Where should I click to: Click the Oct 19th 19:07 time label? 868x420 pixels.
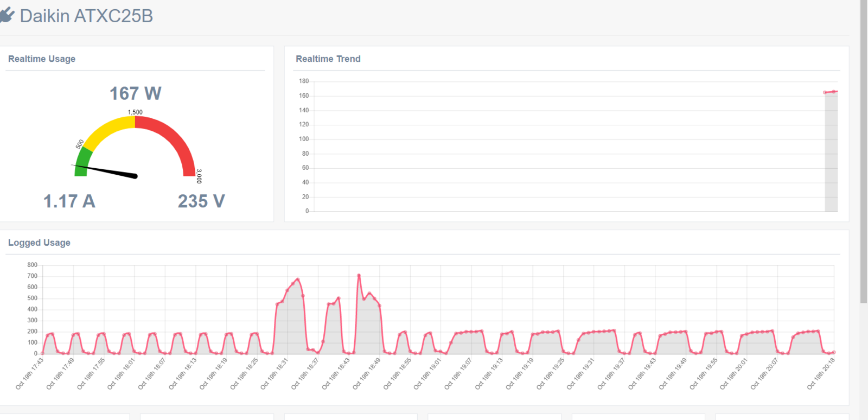click(x=459, y=373)
